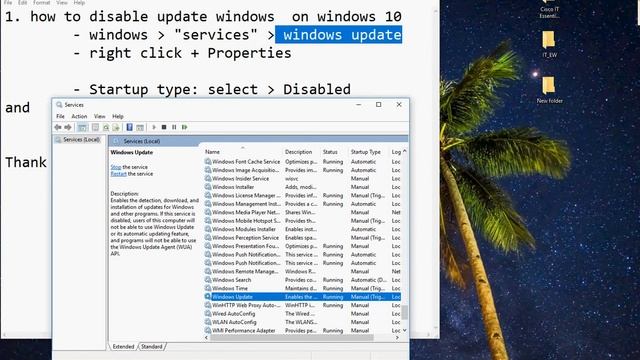
Task: Stop the service with the square icon
Action: click(x=164, y=127)
